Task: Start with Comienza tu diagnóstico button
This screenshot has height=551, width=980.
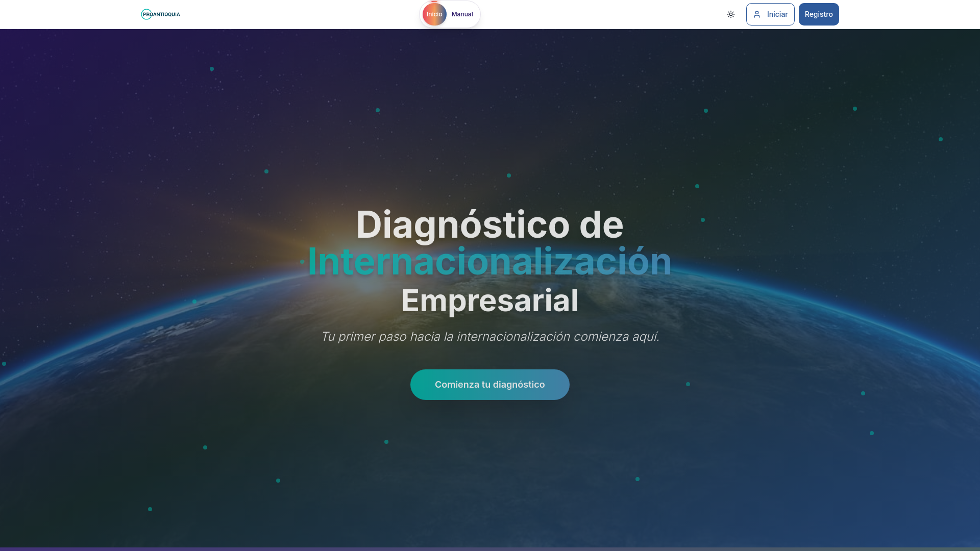Action: 490,385
